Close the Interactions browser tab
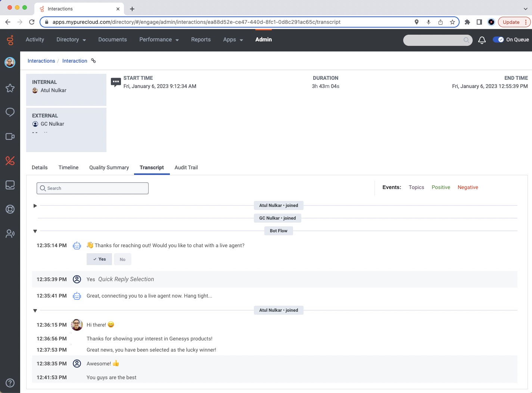Viewport: 532px width, 393px height. 118,9
